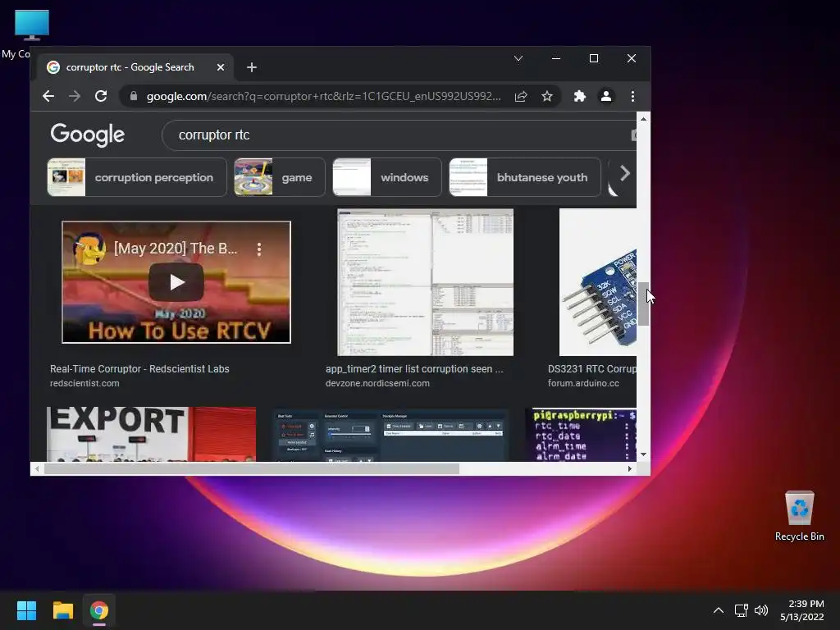Open the volume speaker tray icon
Screen dimensions: 840x630
click(x=760, y=610)
